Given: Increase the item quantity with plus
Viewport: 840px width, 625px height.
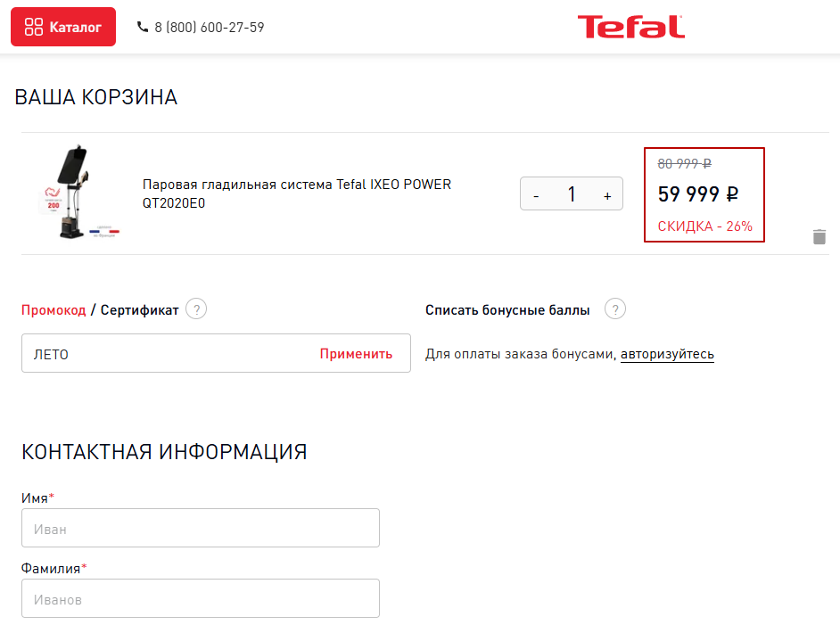Looking at the screenshot, I should (607, 195).
